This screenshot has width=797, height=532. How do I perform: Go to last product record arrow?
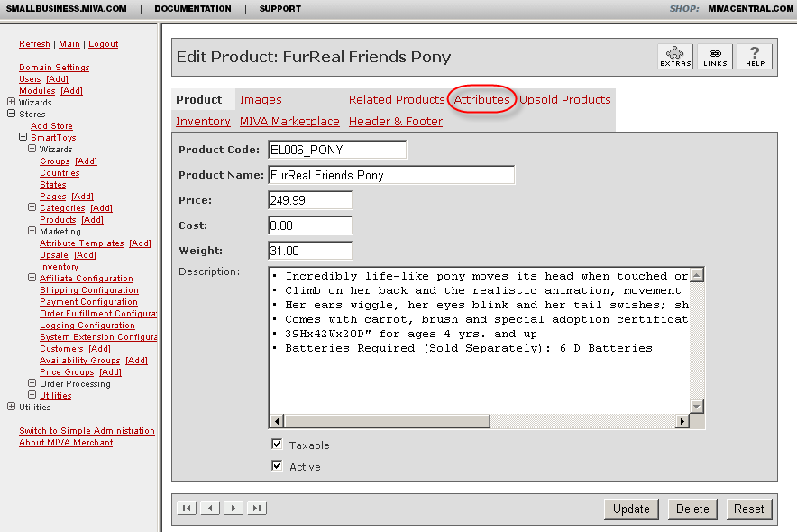point(257,508)
